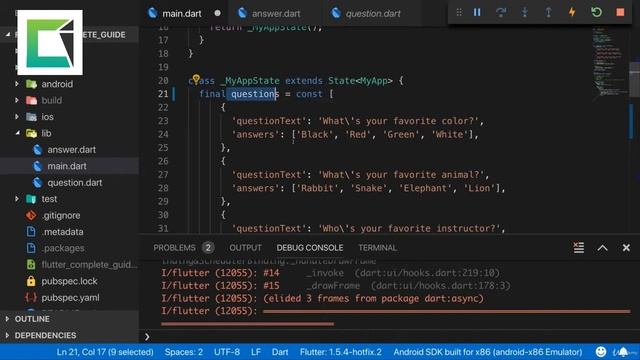The width and height of the screenshot is (640, 360).
Task: Open the flutter_complete_guid... file
Action: pyautogui.click(x=89, y=264)
